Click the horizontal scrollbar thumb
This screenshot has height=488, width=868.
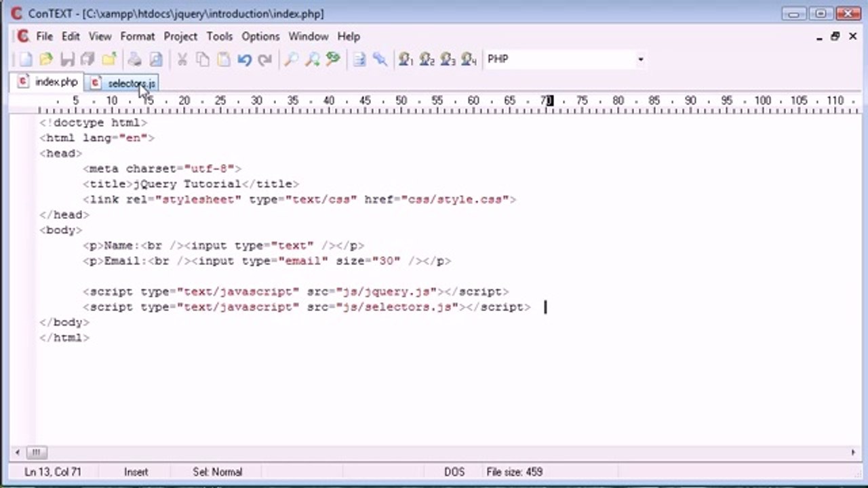[37, 452]
